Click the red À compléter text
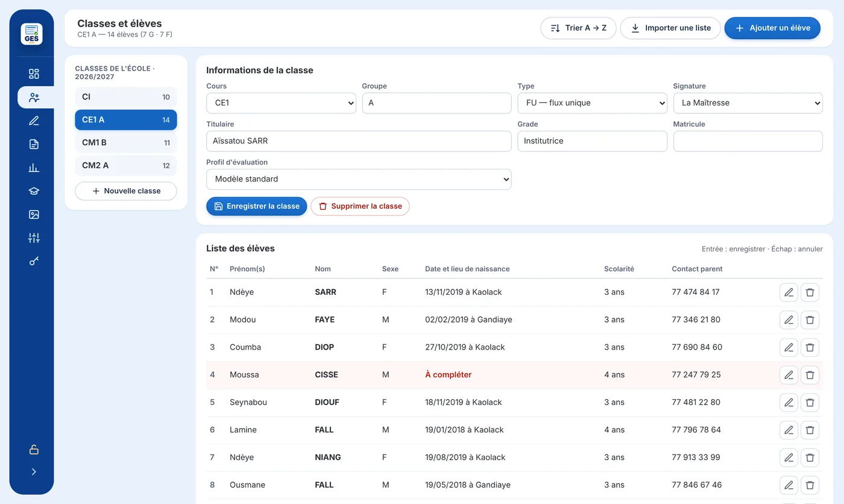Viewport: 844px width, 504px height. (x=449, y=375)
